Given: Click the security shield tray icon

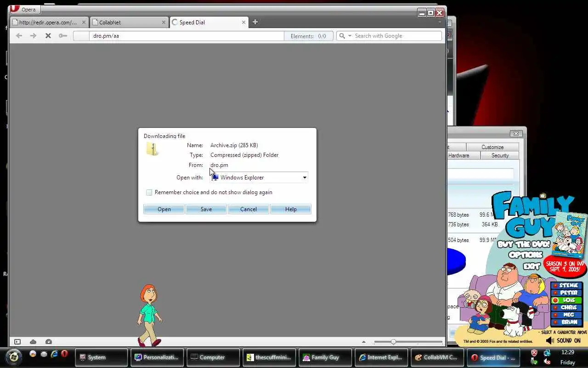Looking at the screenshot, I should [x=534, y=353].
